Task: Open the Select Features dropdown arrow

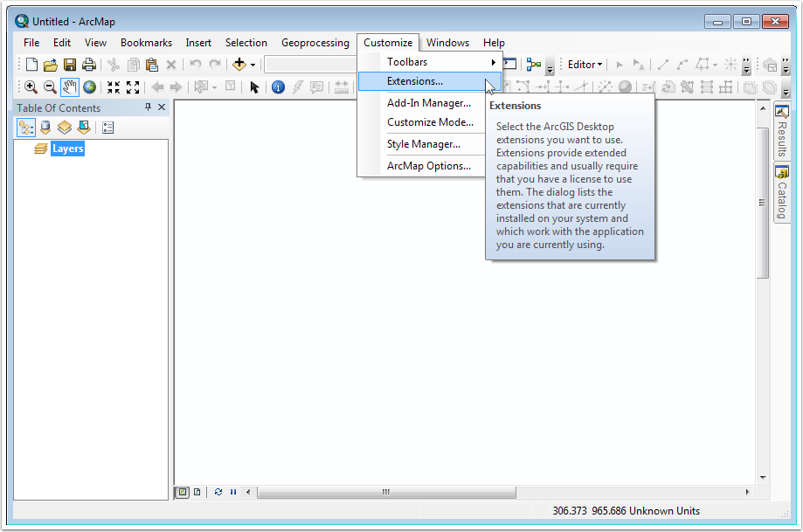Action: click(x=214, y=87)
